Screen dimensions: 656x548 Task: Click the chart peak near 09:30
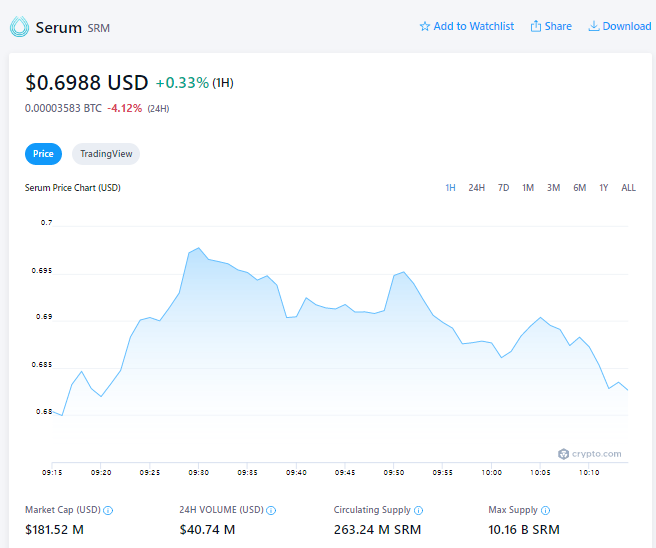pyautogui.click(x=199, y=248)
